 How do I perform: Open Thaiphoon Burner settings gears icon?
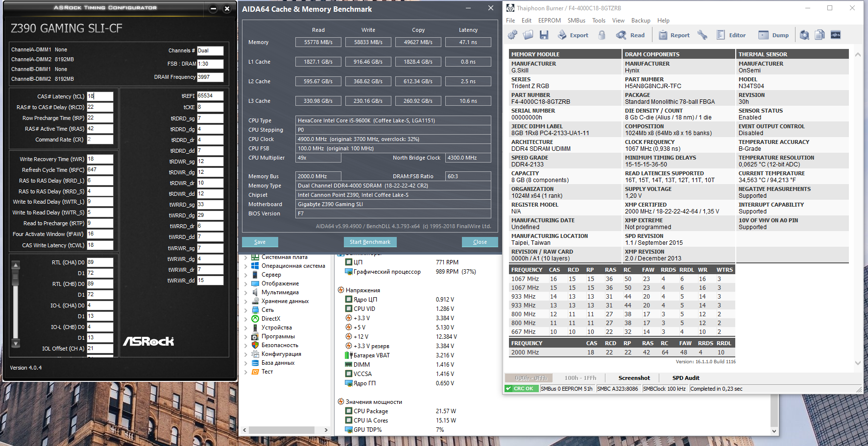(512, 35)
